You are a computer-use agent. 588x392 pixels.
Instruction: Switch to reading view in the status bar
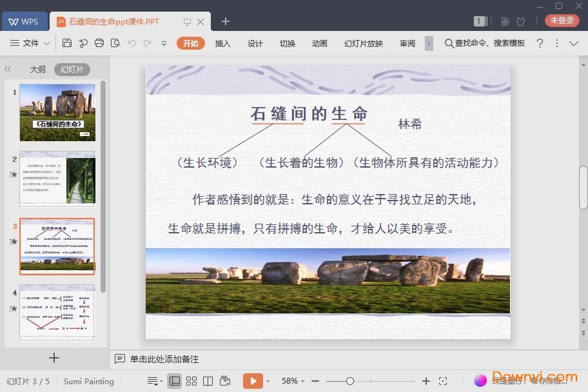208,381
